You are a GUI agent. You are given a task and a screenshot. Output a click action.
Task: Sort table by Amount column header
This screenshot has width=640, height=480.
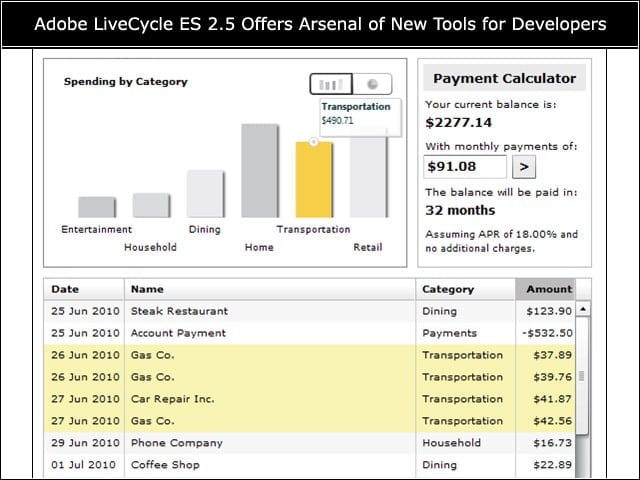click(545, 289)
